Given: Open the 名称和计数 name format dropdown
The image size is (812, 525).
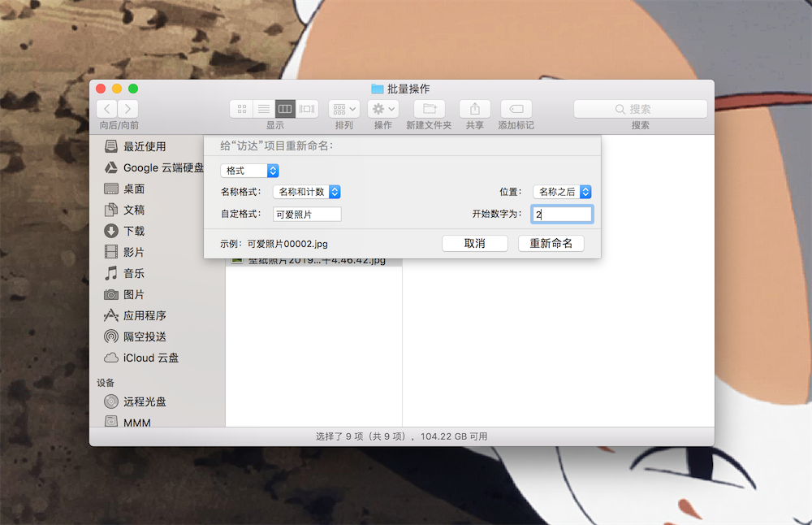Looking at the screenshot, I should click(306, 192).
